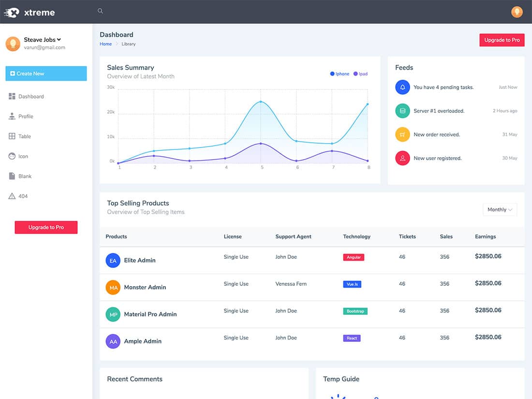This screenshot has height=399, width=532.
Task: Open the top-right user avatar
Action: coord(517,12)
